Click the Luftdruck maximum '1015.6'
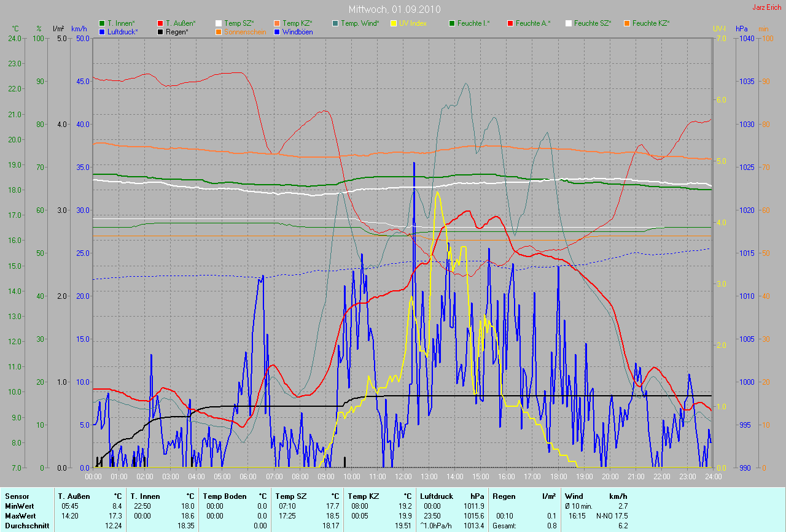Screen dimensions: 786x532 pyautogui.click(x=474, y=516)
